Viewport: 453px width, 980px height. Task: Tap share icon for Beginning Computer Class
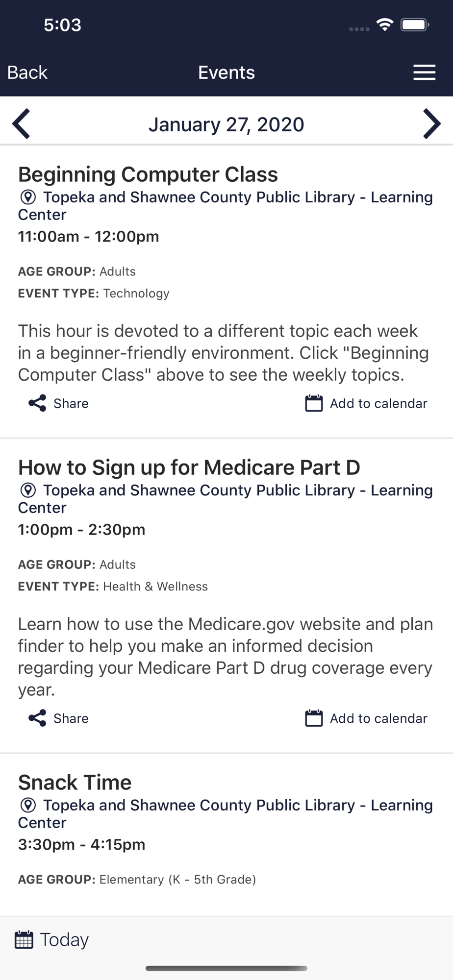pos(37,403)
